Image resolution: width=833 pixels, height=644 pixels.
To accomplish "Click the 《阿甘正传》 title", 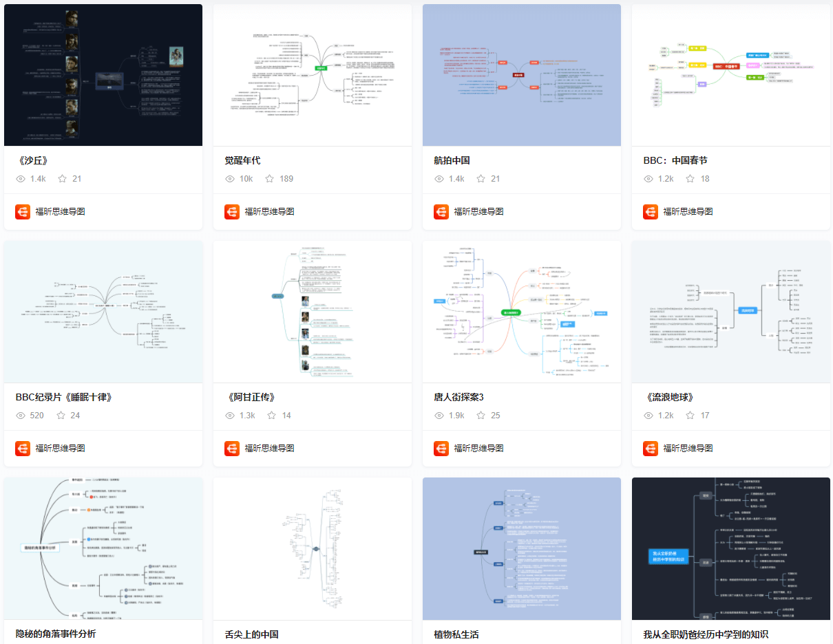I will [250, 397].
